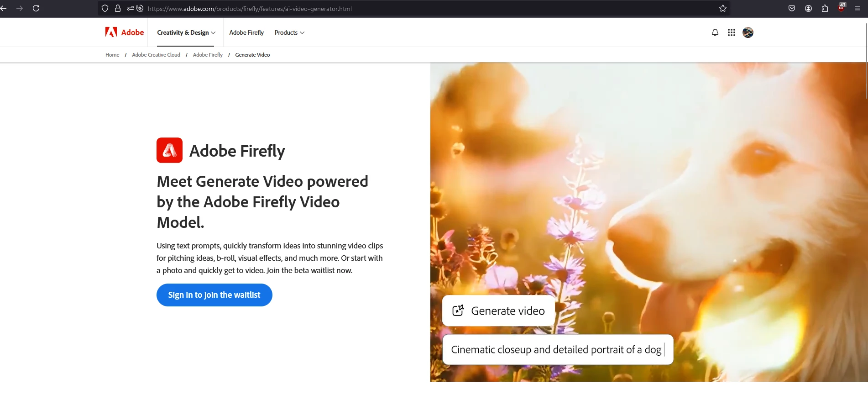The width and height of the screenshot is (868, 395).
Task: Click the Generate video button on image
Action: 498,311
